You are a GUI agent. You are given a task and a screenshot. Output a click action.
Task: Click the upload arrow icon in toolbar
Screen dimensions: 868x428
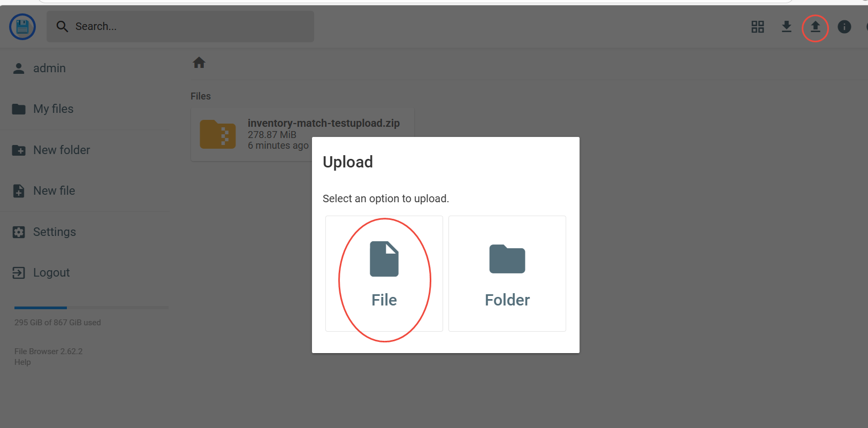click(815, 27)
